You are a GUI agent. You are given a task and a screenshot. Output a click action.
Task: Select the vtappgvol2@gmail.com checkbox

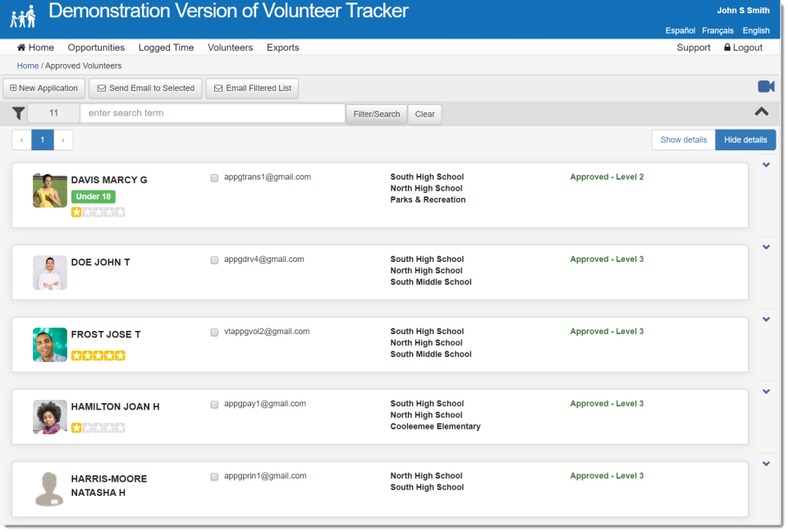214,332
